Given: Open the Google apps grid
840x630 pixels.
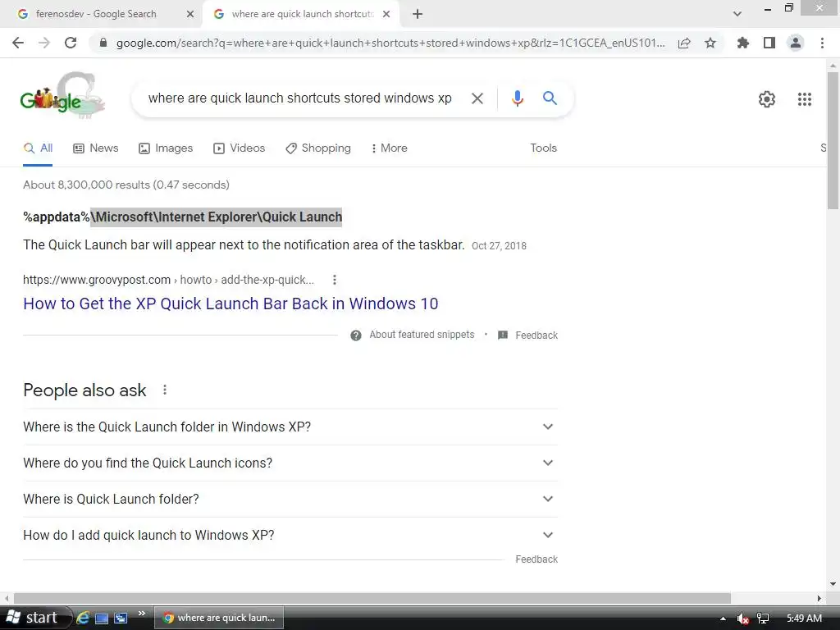Looking at the screenshot, I should point(805,99).
